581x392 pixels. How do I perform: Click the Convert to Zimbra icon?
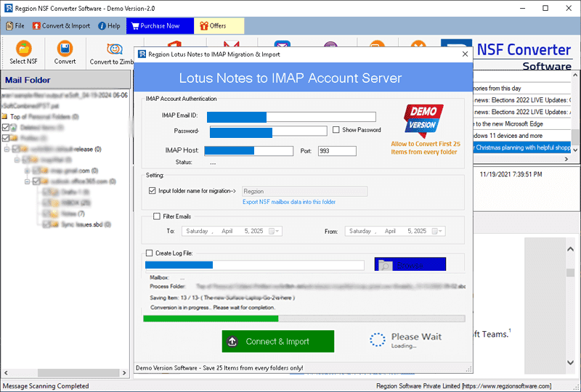tap(114, 49)
